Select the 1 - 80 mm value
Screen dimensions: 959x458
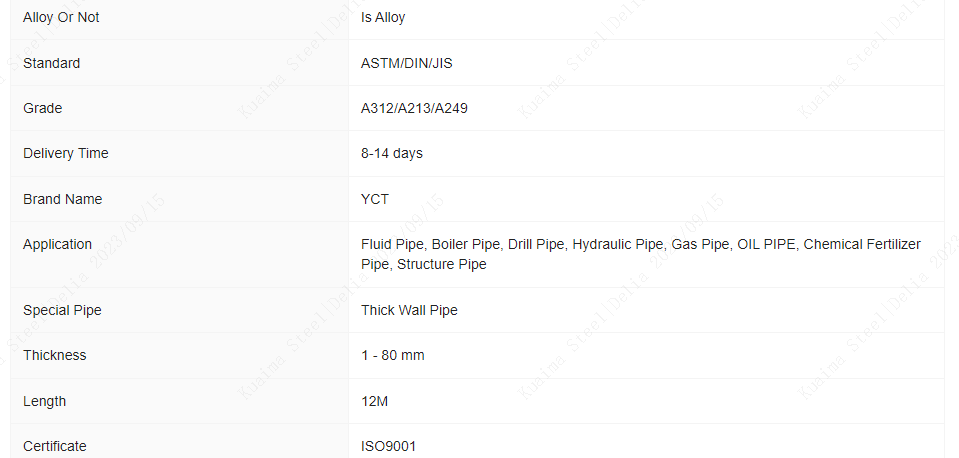(x=393, y=355)
